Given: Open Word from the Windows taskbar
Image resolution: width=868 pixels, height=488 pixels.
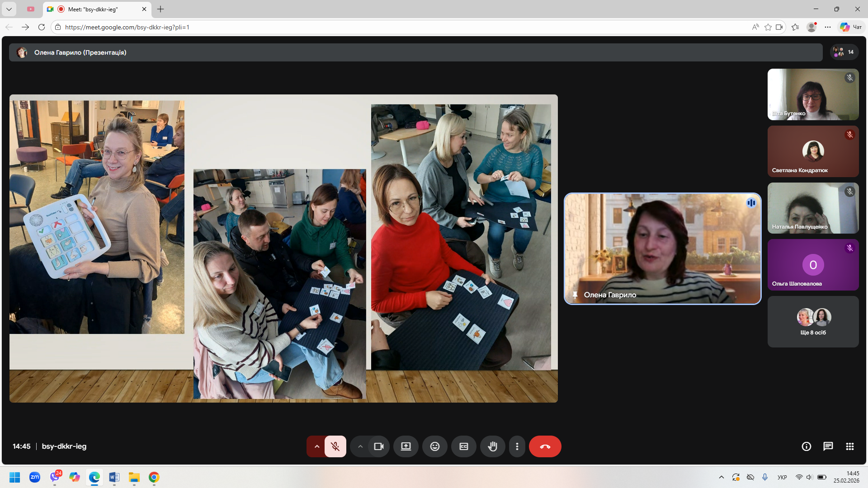Looking at the screenshot, I should (x=114, y=477).
